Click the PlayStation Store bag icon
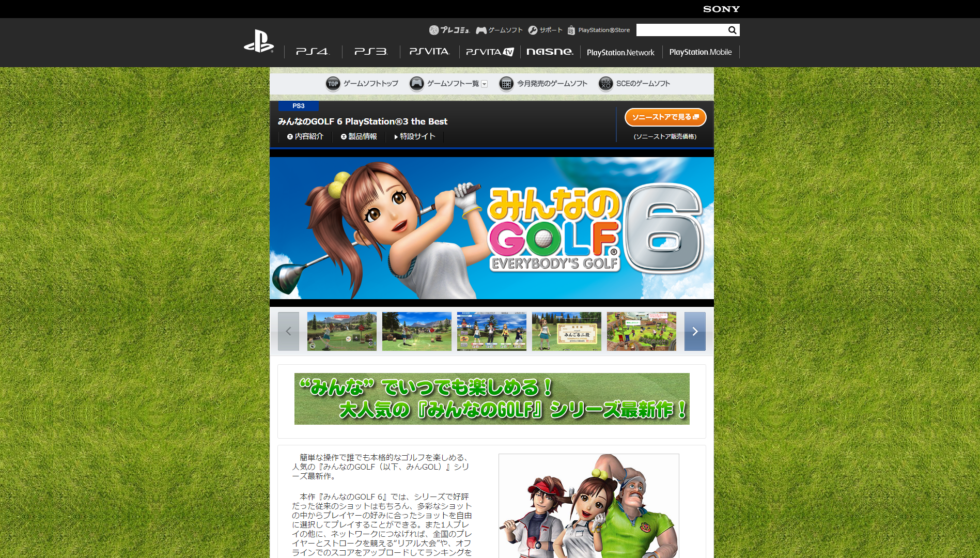Screen dimensions: 980x558 click(x=571, y=30)
